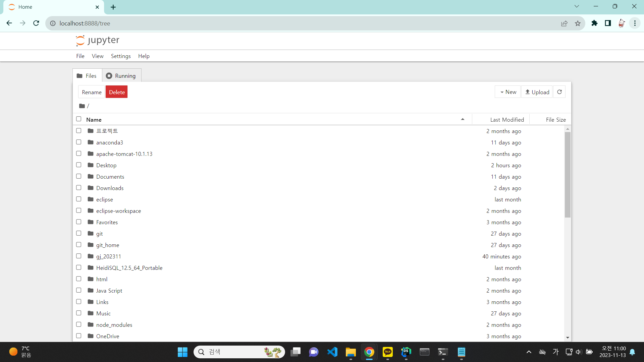
Task: Reload the page with browser refresh icon
Action: pos(36,23)
